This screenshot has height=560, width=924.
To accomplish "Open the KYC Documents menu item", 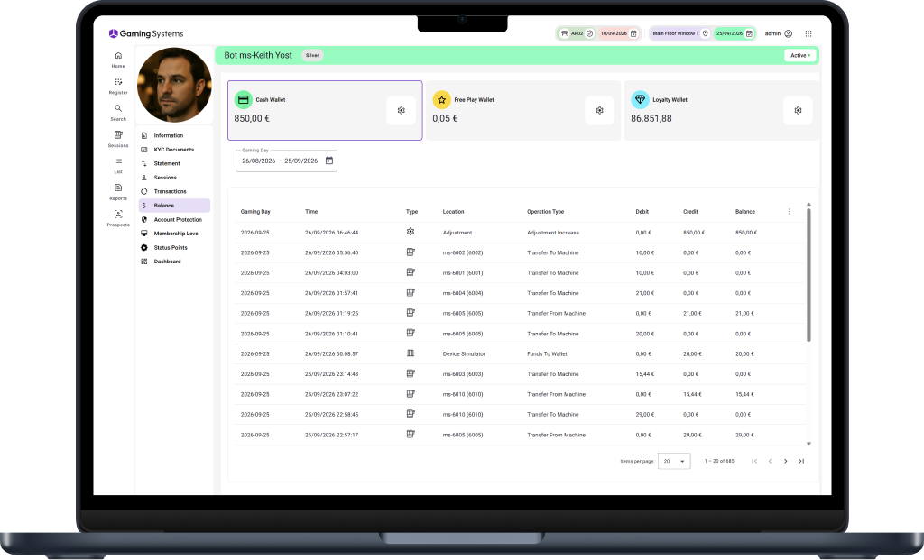I will (x=174, y=150).
